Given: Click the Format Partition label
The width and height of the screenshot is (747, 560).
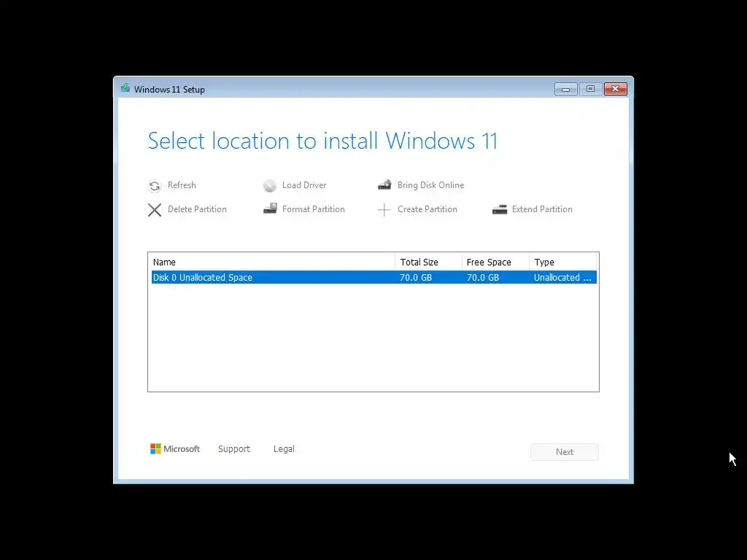Looking at the screenshot, I should [314, 209].
